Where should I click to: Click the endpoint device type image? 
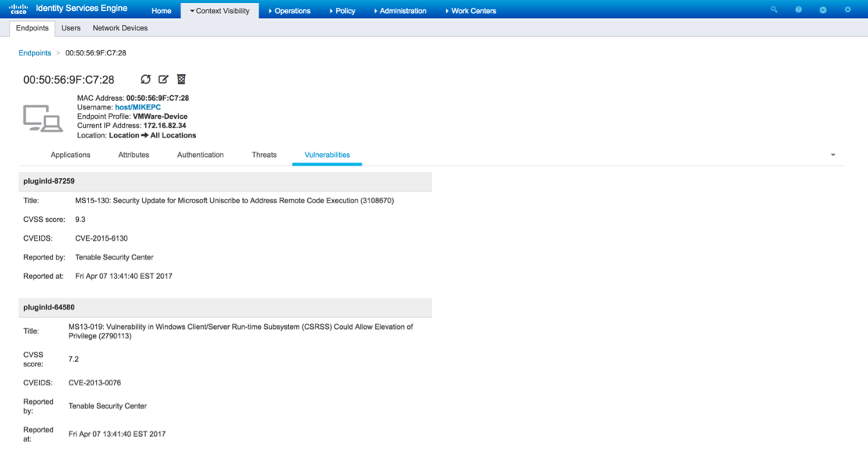(x=43, y=119)
